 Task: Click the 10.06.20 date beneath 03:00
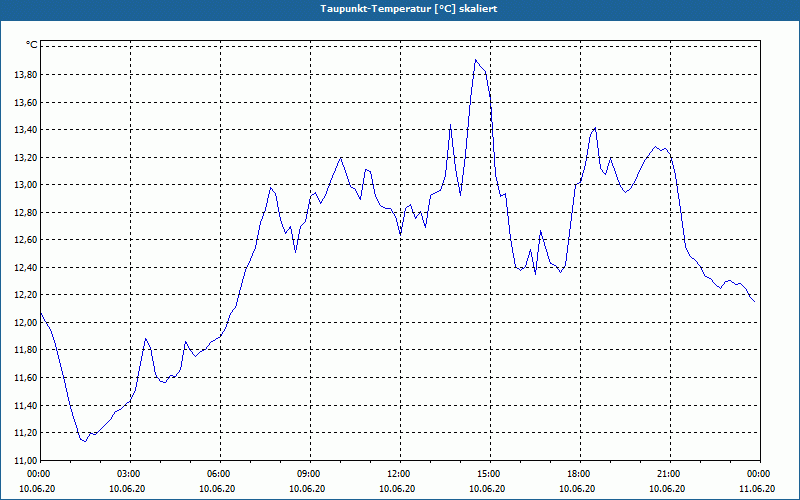click(x=128, y=489)
